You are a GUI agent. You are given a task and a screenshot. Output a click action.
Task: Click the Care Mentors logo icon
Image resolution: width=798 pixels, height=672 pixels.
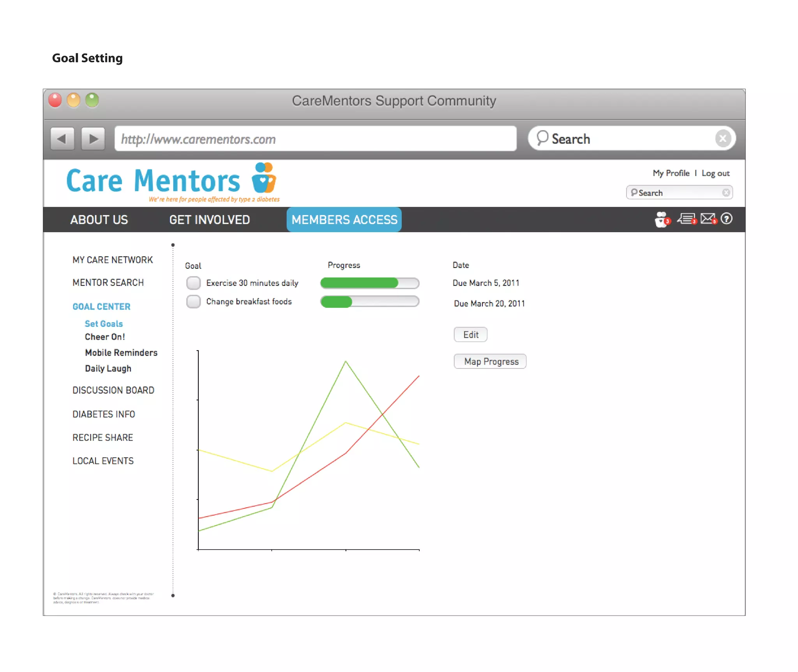coord(264,178)
